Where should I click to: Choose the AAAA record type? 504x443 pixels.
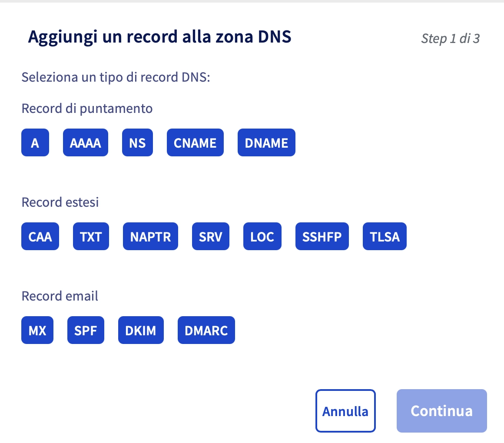pyautogui.click(x=85, y=142)
